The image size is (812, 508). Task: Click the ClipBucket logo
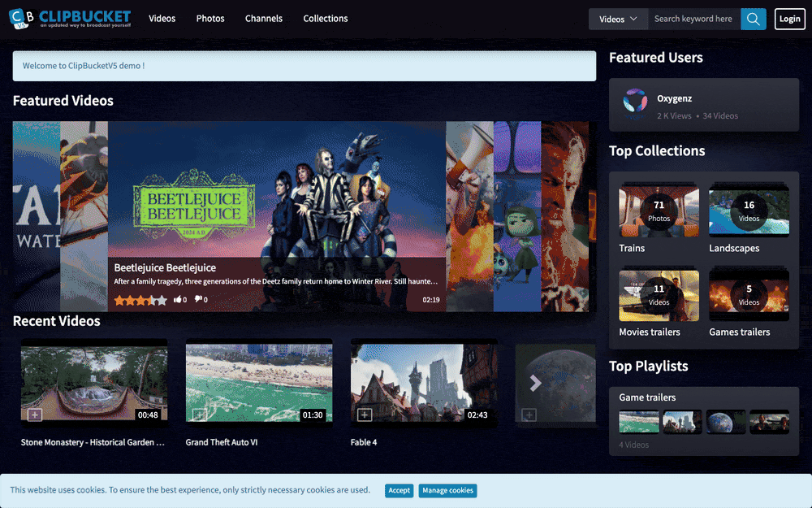(x=70, y=19)
